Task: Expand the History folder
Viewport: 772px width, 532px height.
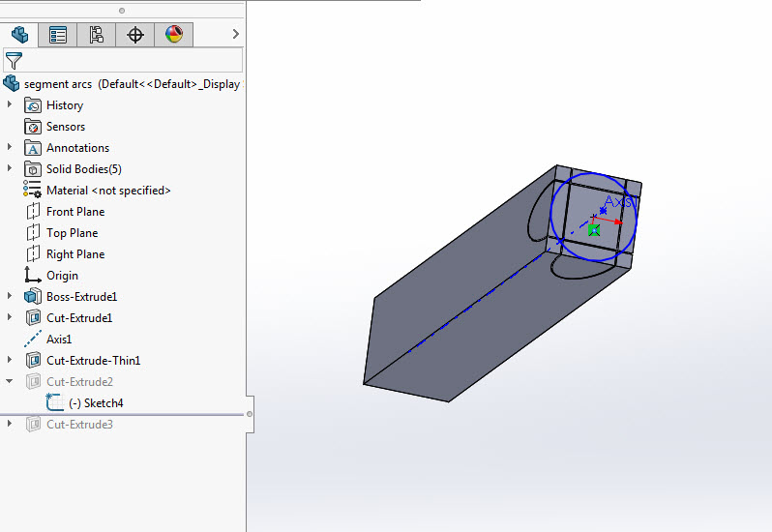Action: point(10,105)
